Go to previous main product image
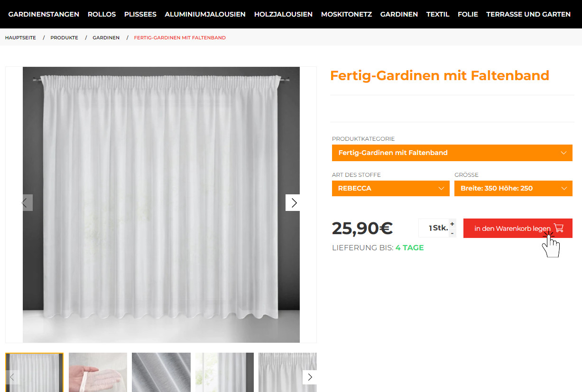 [25, 203]
